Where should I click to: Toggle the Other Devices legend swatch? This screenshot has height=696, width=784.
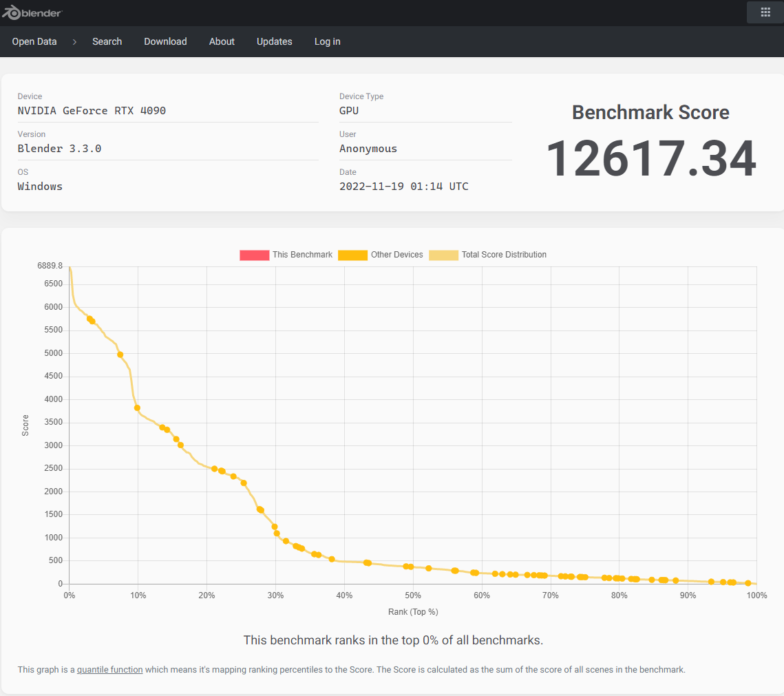pos(353,255)
